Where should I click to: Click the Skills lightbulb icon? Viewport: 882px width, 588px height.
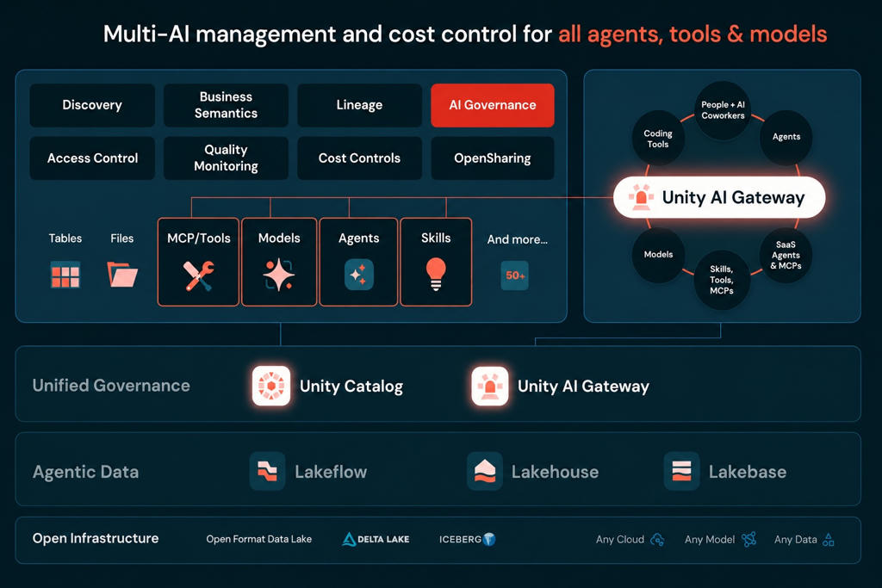click(436, 274)
